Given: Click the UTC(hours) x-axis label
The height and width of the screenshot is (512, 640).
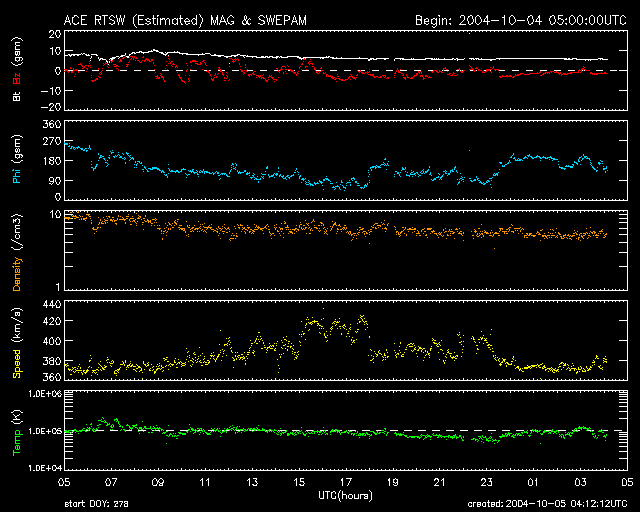Looking at the screenshot, I should (x=346, y=495).
